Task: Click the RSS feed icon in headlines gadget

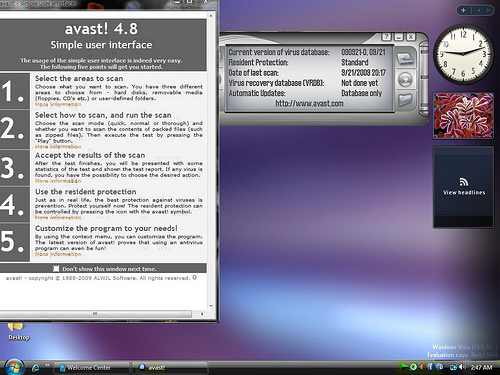Action: point(464,182)
